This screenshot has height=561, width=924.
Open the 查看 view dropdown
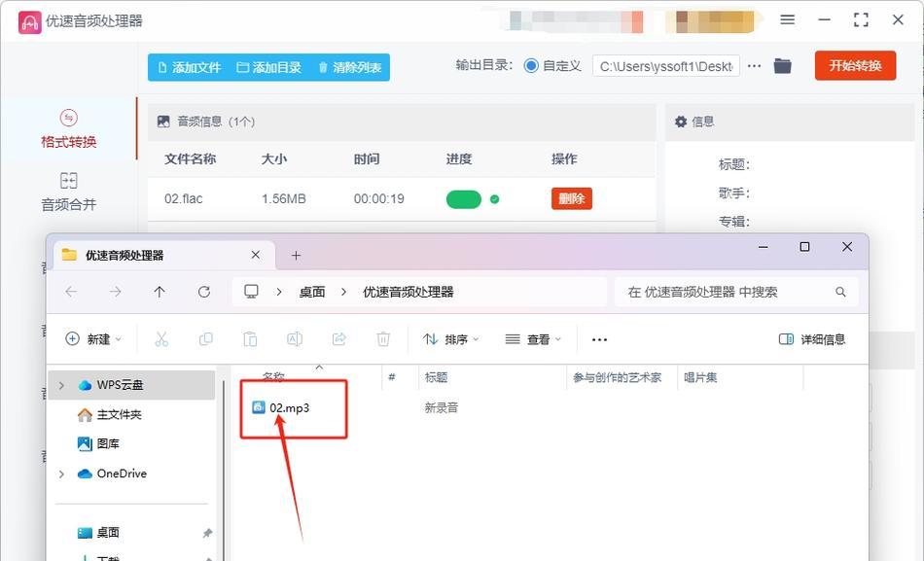pos(533,339)
